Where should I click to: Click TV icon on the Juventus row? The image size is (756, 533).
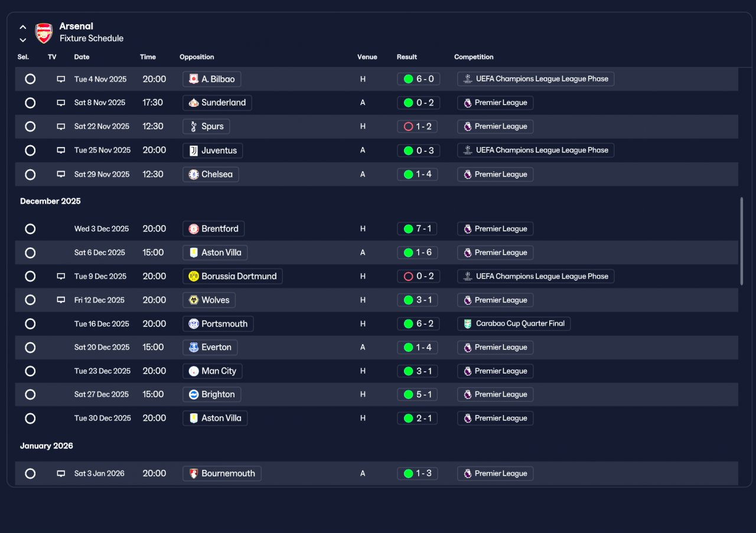[x=61, y=151]
